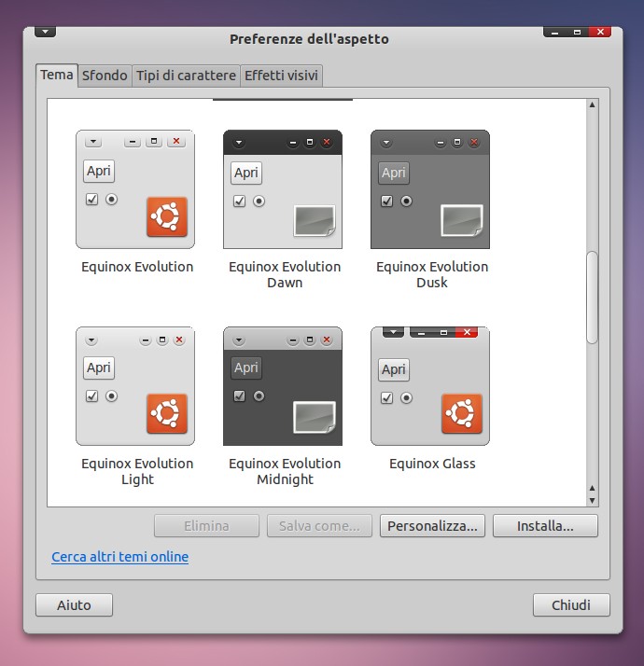Click the menu arrow in the Equinox Evolution Midnight preview titlebar

[x=239, y=340]
